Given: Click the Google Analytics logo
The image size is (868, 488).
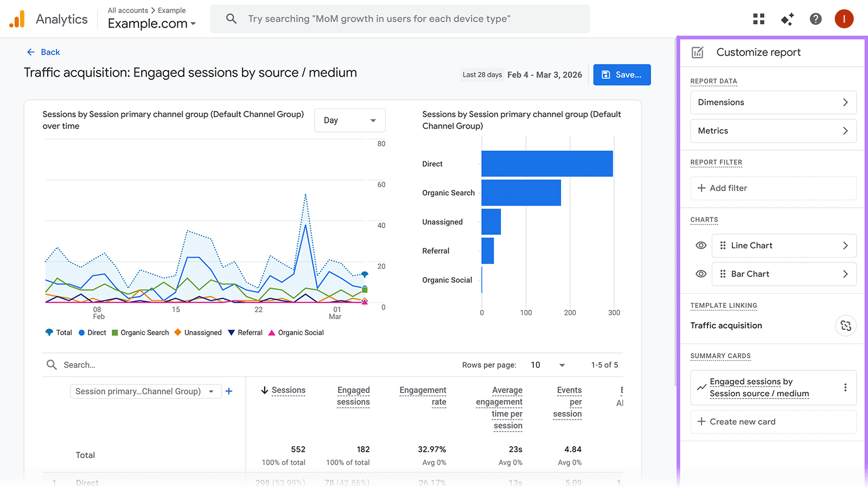Looking at the screenshot, I should [x=17, y=18].
